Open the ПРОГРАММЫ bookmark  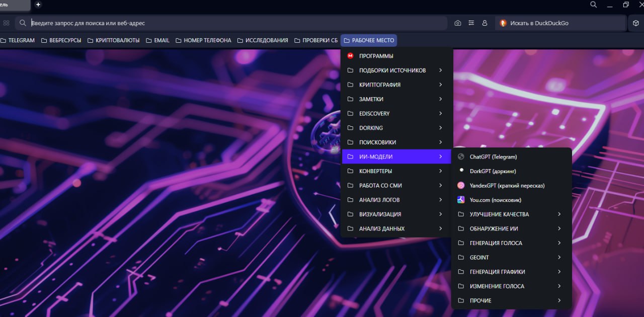[x=376, y=56]
